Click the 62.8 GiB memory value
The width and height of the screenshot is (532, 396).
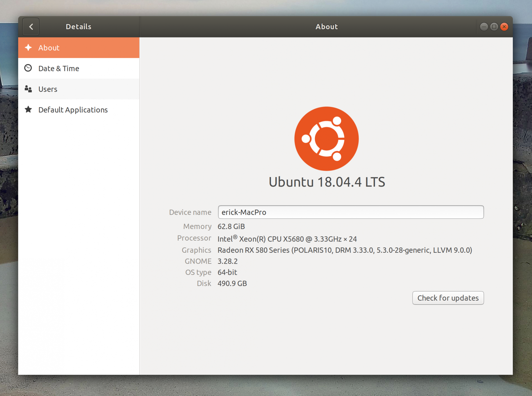[231, 226]
